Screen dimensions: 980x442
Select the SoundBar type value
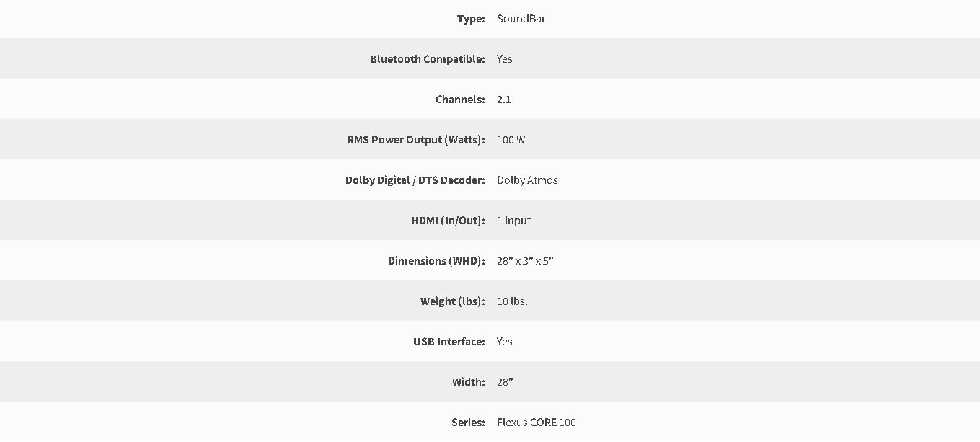pyautogui.click(x=521, y=19)
